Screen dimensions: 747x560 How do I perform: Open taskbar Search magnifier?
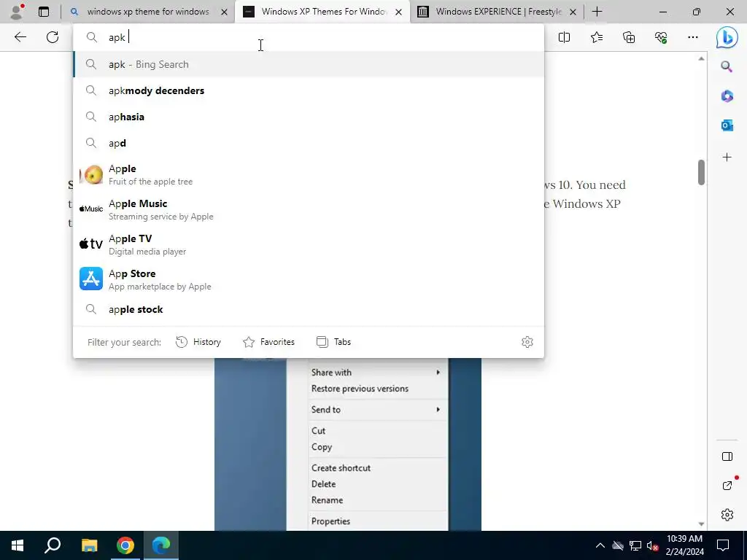(53, 545)
